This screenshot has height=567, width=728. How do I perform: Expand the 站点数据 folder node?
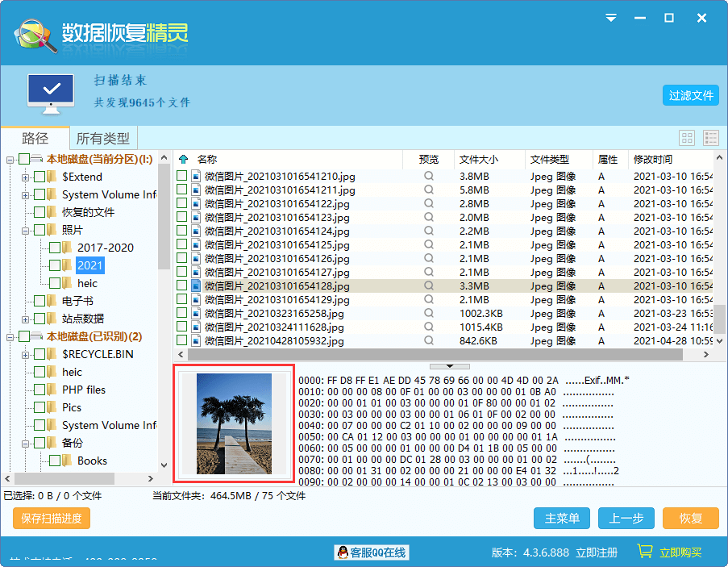point(26,319)
